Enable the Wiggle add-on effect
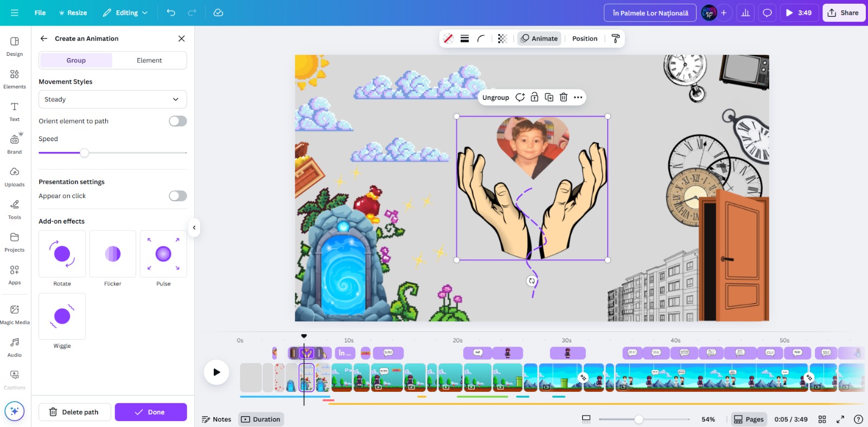Screen dimensions: 868x427 click(62, 316)
